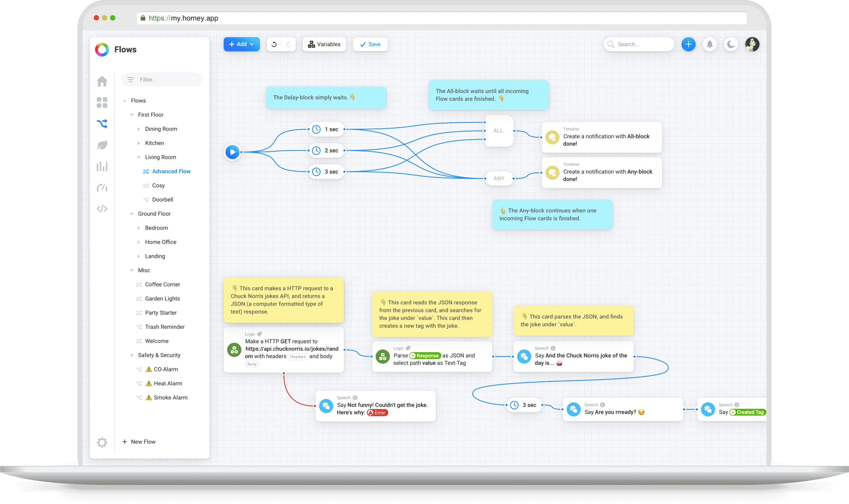The image size is (849, 504).
Task: Click the ALL logic block
Action: [498, 131]
